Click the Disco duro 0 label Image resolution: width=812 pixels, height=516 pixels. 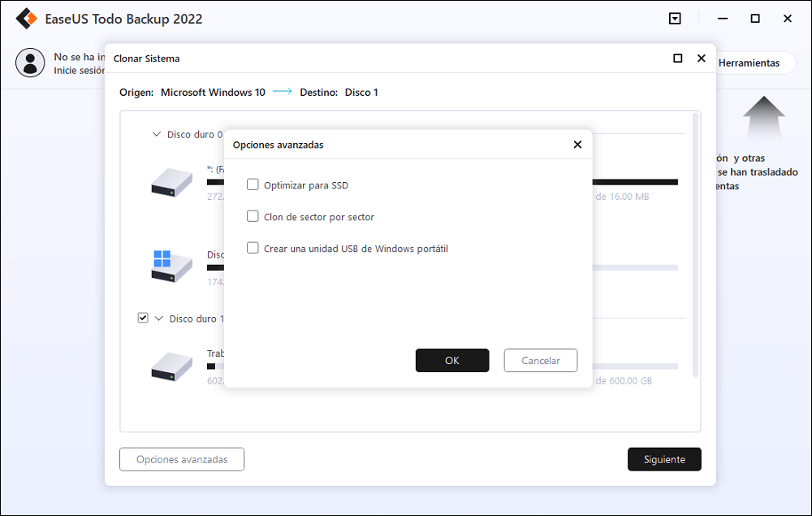coord(194,135)
